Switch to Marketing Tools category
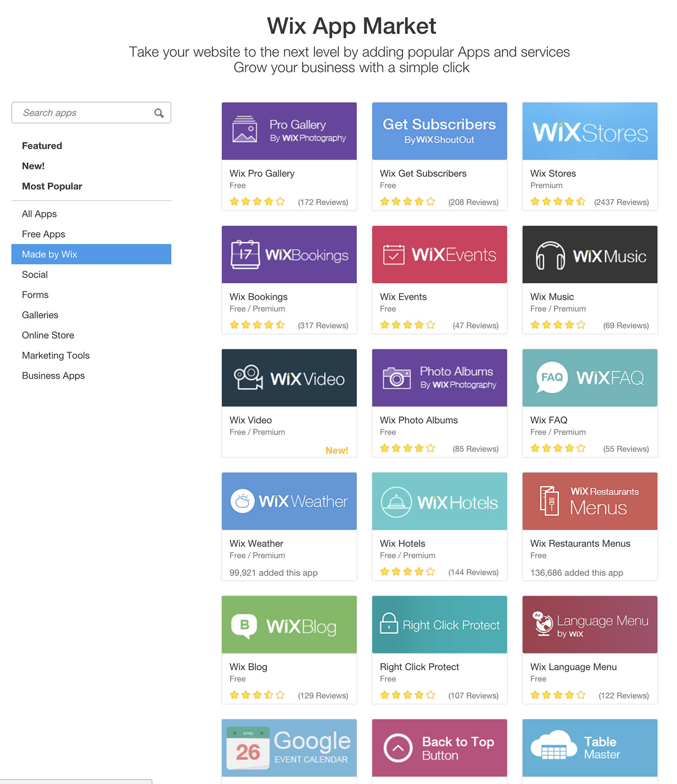 click(56, 355)
